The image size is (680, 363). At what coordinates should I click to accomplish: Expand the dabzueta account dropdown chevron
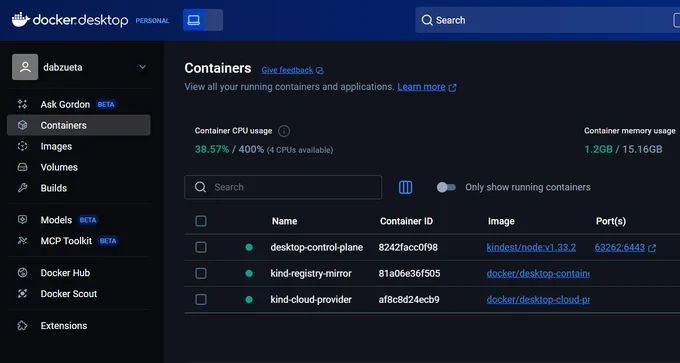pos(143,67)
